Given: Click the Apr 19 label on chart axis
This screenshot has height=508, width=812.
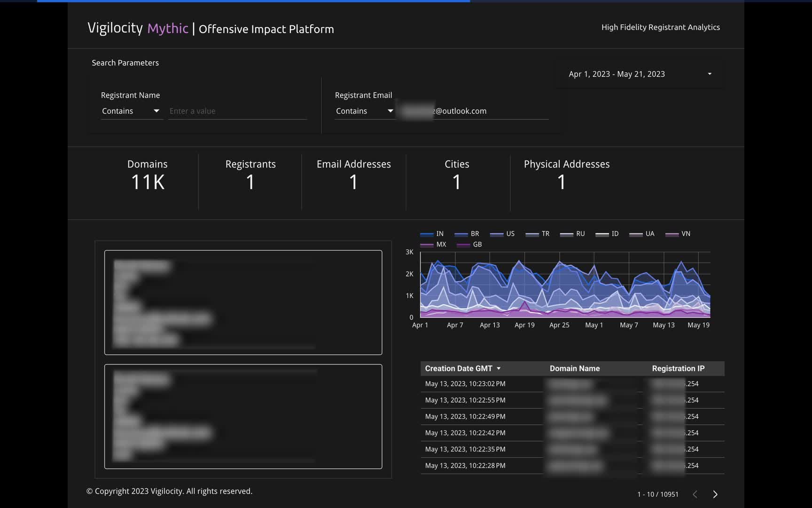Looking at the screenshot, I should pos(524,325).
